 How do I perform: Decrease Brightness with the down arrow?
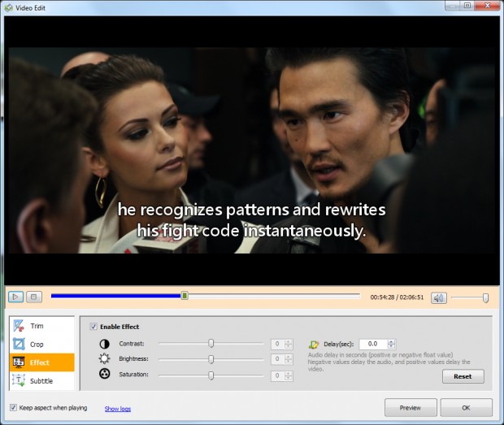(x=289, y=362)
